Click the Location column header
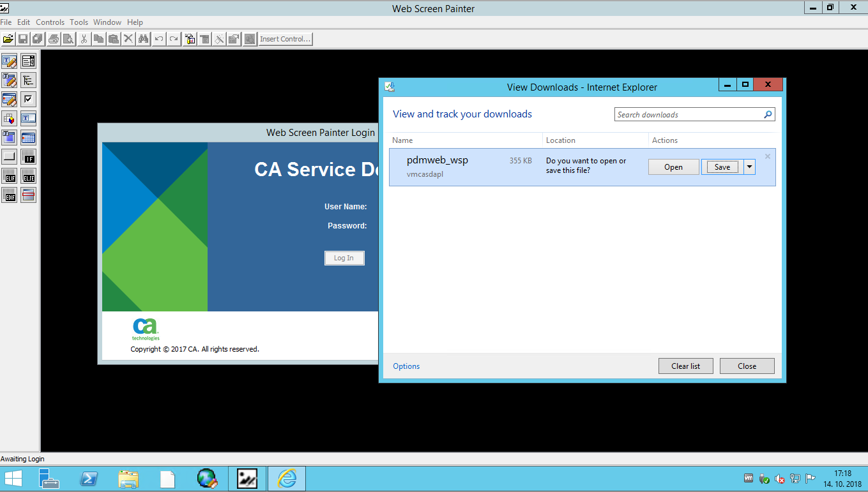This screenshot has width=868, height=492. [x=561, y=140]
